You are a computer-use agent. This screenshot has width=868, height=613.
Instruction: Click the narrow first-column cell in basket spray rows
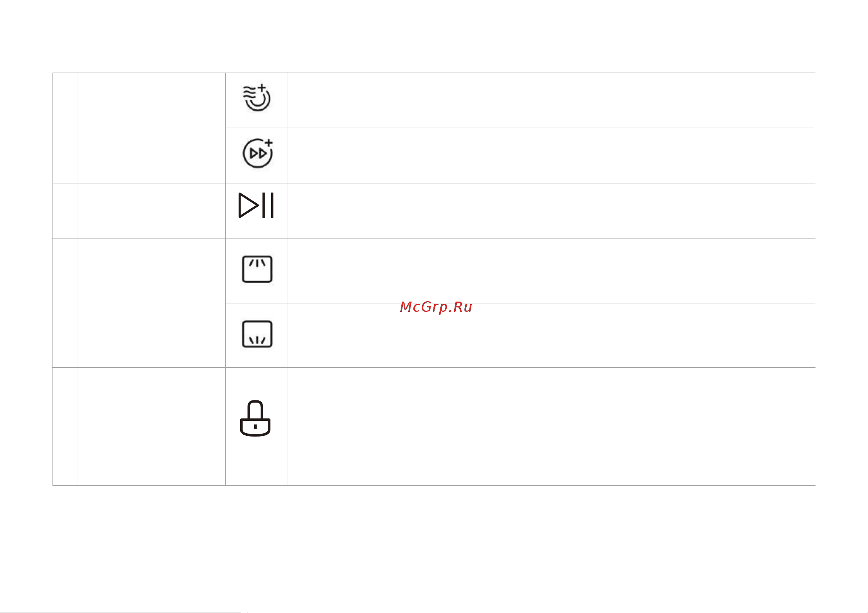[x=65, y=303]
